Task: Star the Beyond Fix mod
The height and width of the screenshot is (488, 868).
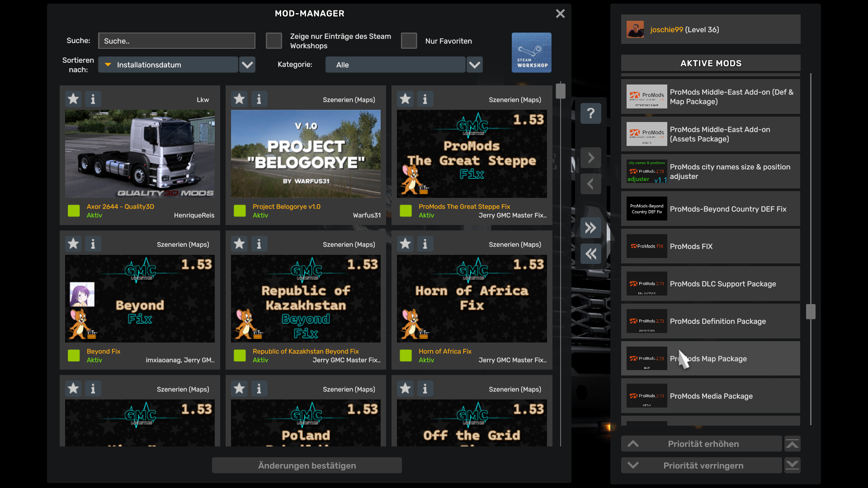Action: pos(73,244)
